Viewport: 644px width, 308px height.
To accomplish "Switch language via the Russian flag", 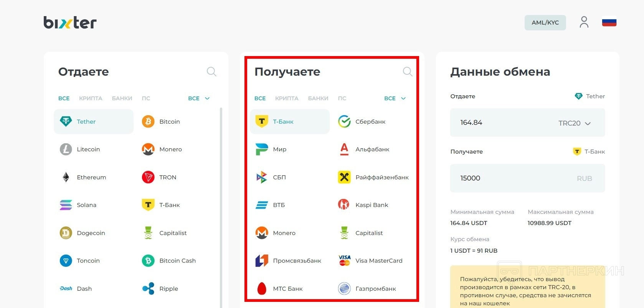I will (x=609, y=22).
